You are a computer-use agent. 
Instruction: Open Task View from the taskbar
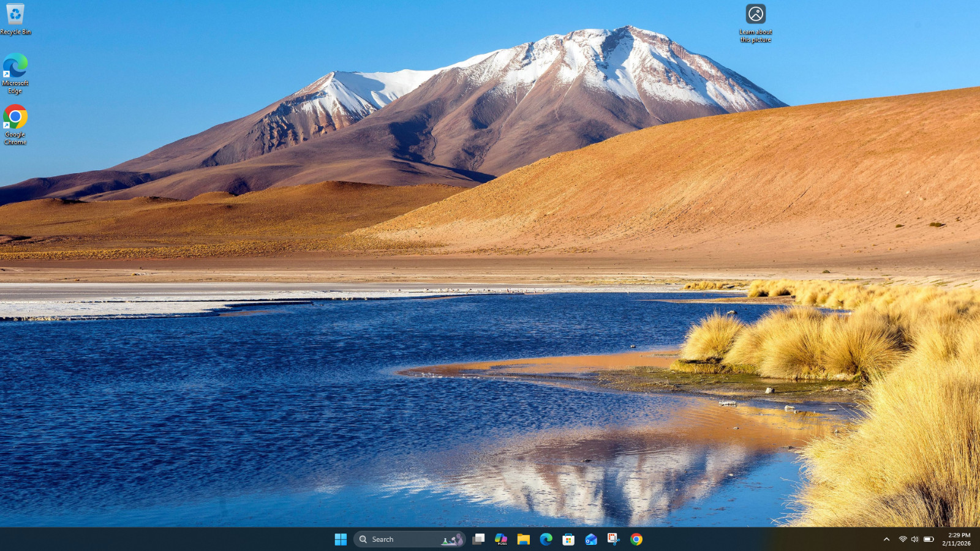click(x=479, y=539)
